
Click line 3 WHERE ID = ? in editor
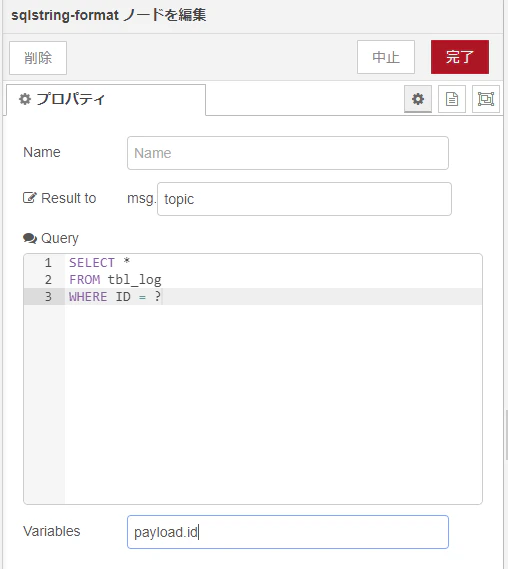115,296
